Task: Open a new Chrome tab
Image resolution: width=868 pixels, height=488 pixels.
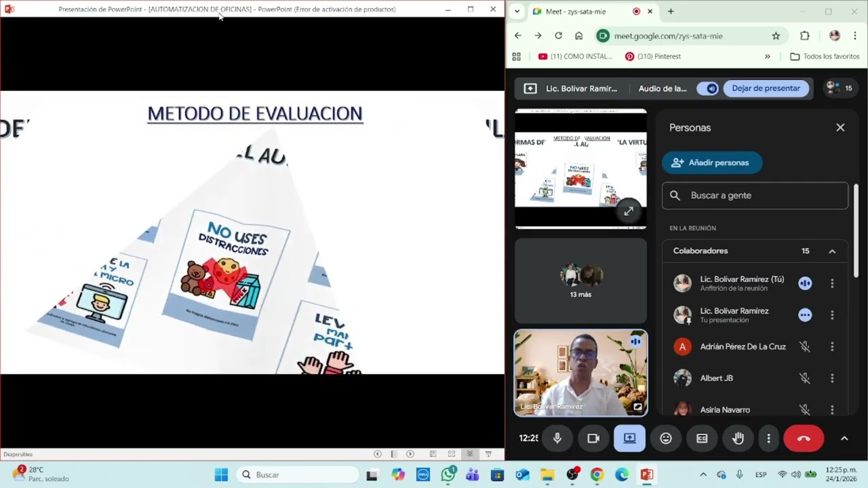Action: click(671, 12)
